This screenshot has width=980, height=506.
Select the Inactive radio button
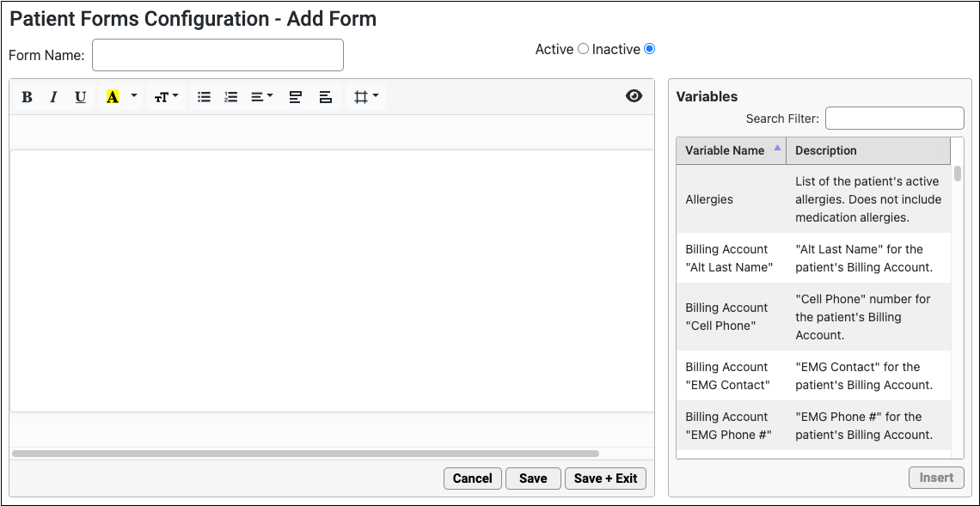coord(649,49)
